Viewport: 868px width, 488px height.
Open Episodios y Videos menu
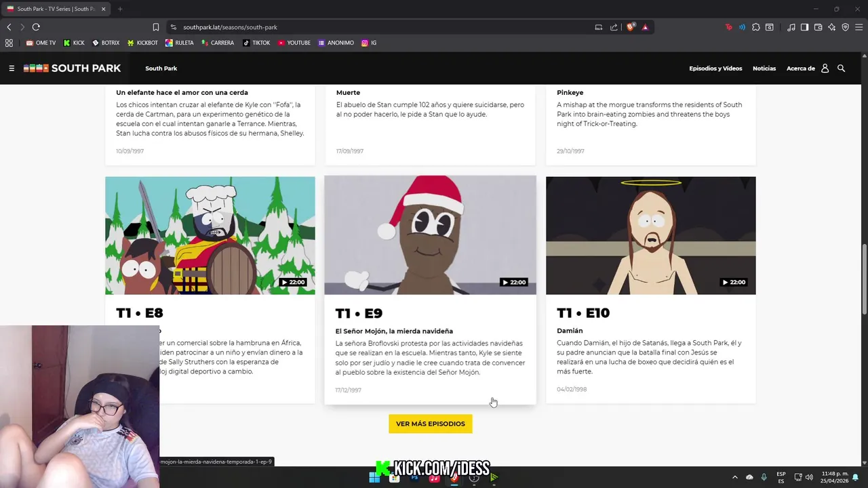point(715,68)
